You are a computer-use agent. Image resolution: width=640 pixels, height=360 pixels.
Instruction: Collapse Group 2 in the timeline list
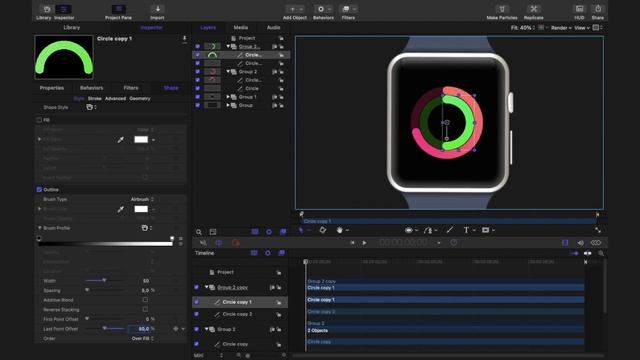pos(207,329)
